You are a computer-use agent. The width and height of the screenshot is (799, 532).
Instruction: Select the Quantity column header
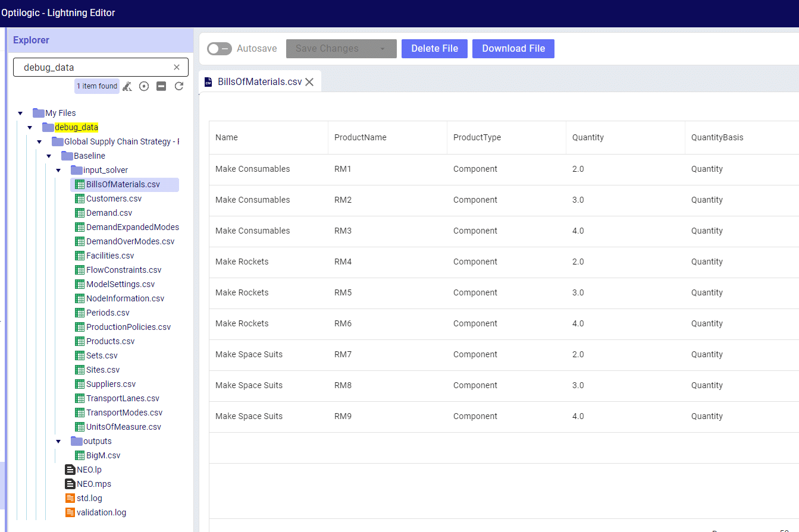point(588,137)
